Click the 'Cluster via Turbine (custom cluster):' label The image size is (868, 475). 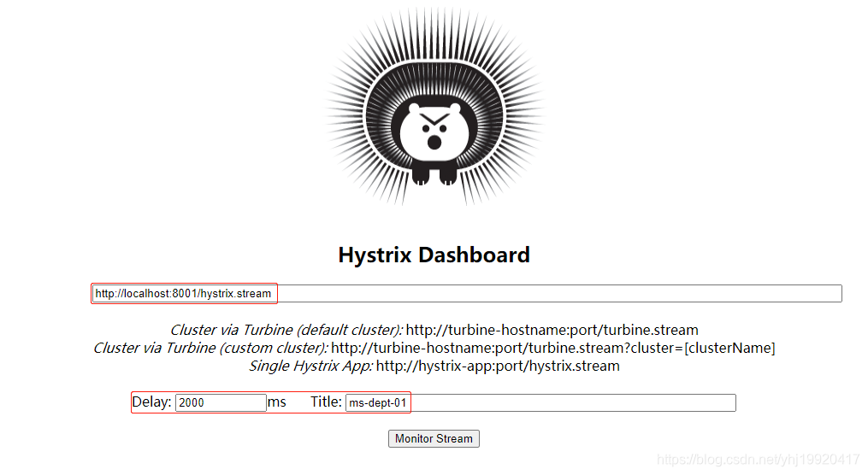[211, 348]
